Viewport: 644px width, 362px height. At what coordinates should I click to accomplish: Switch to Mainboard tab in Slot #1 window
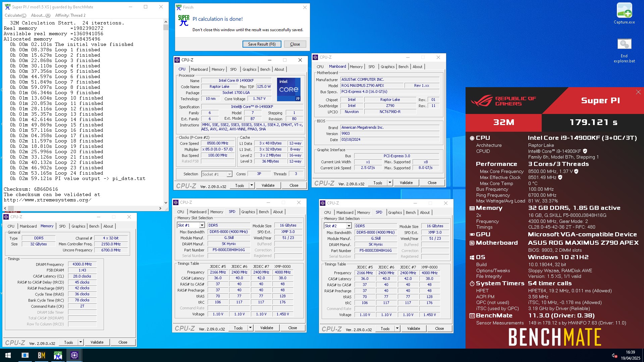point(198,212)
